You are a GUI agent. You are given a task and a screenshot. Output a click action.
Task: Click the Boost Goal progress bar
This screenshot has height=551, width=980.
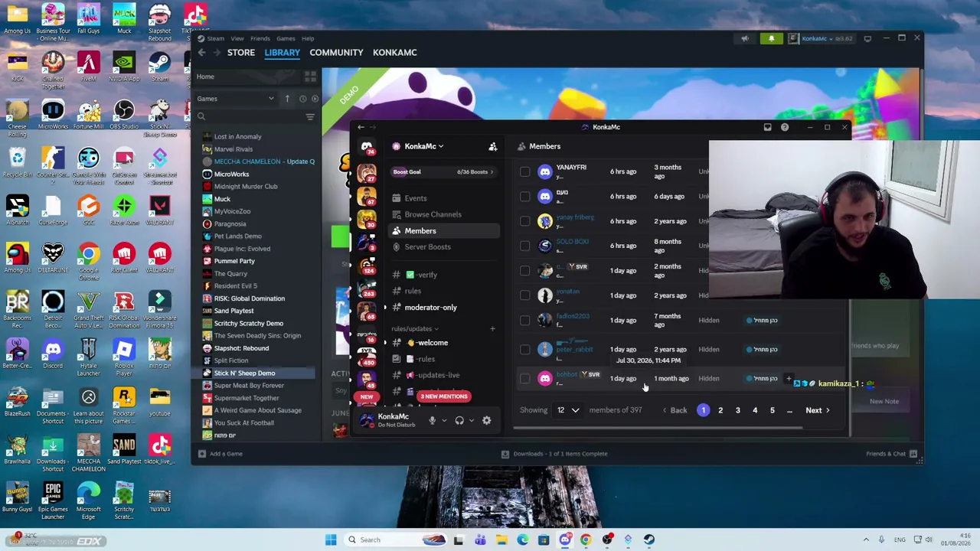tap(444, 171)
